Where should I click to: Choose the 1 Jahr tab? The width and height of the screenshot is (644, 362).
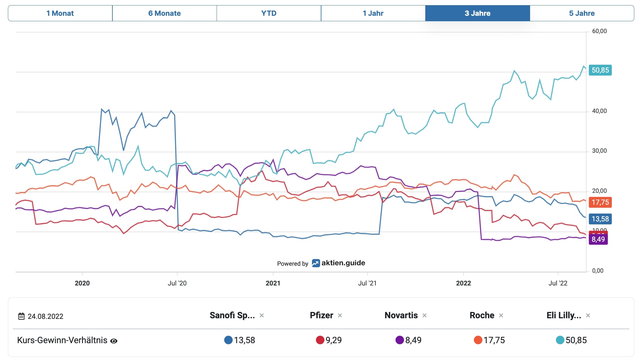point(373,13)
